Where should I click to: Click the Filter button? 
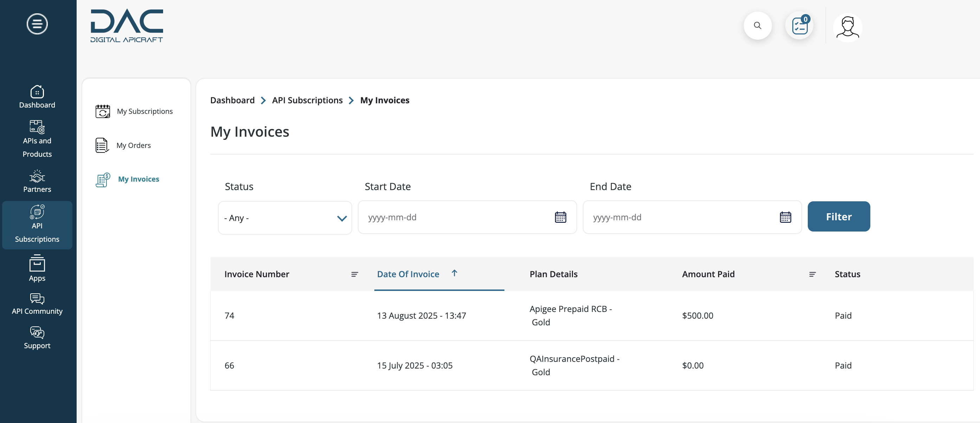coord(838,216)
